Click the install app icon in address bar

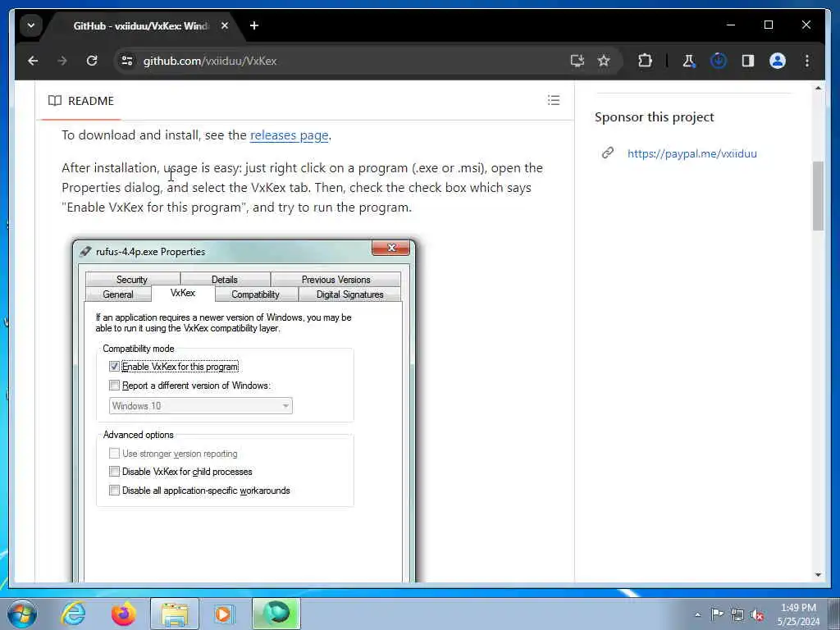point(577,61)
